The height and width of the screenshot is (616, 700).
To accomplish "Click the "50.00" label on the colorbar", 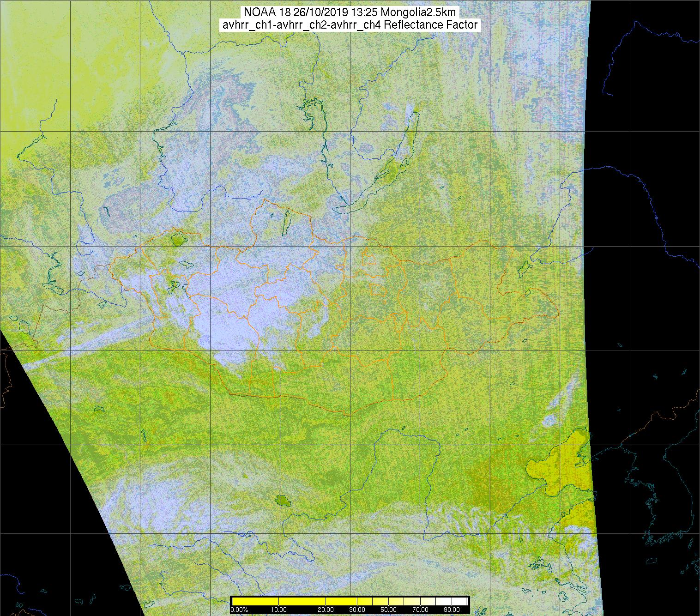I will [x=388, y=610].
